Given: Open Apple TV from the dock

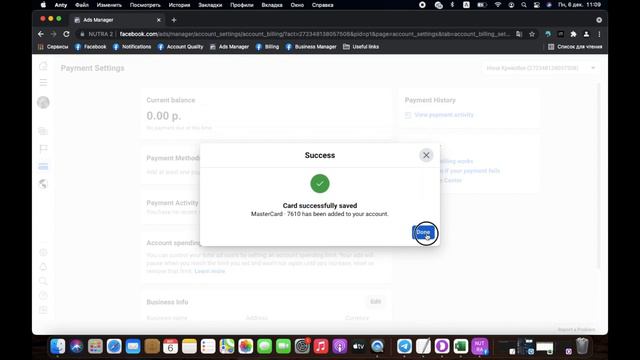Looking at the screenshot, I should pyautogui.click(x=358, y=347).
